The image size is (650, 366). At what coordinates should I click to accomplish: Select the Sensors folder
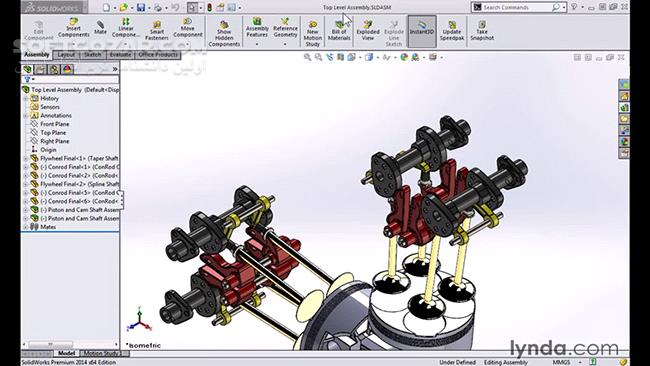tap(50, 107)
